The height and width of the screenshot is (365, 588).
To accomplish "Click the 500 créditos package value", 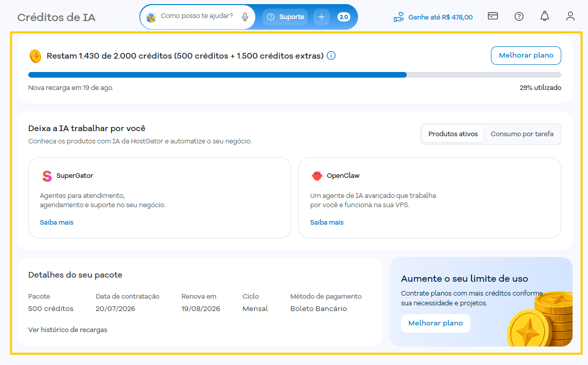I will (51, 308).
